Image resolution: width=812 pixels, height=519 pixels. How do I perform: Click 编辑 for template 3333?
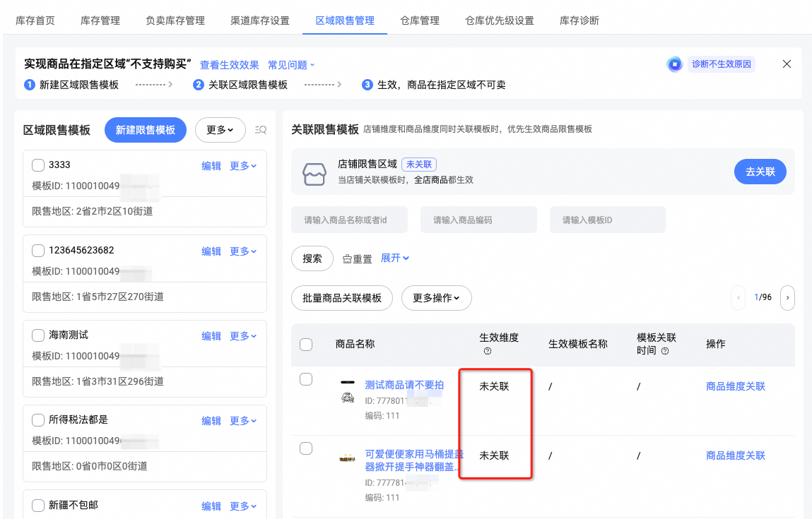(211, 165)
